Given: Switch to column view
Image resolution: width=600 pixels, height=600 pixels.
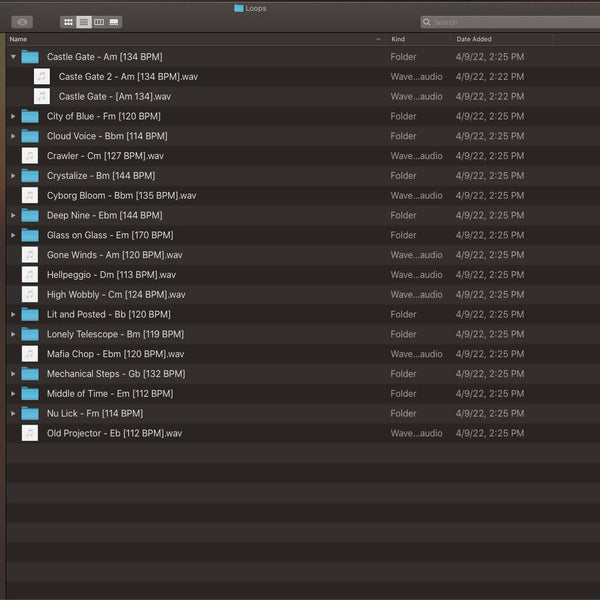Looking at the screenshot, I should [x=99, y=22].
